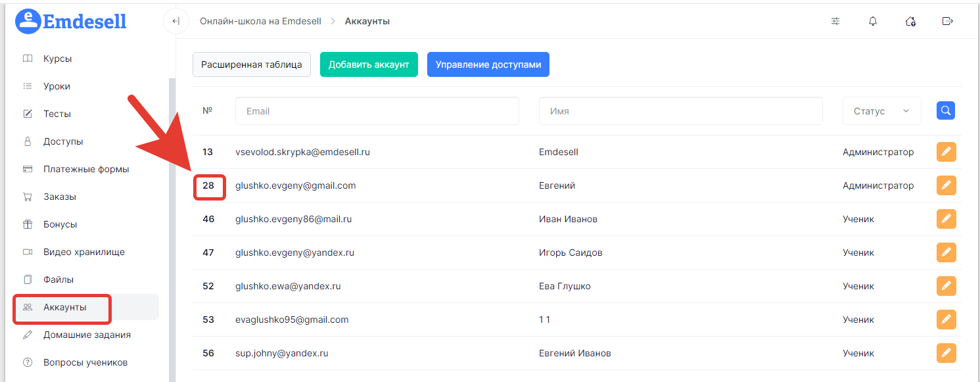Open Домашние задания menu item
980x382 pixels.
[87, 335]
